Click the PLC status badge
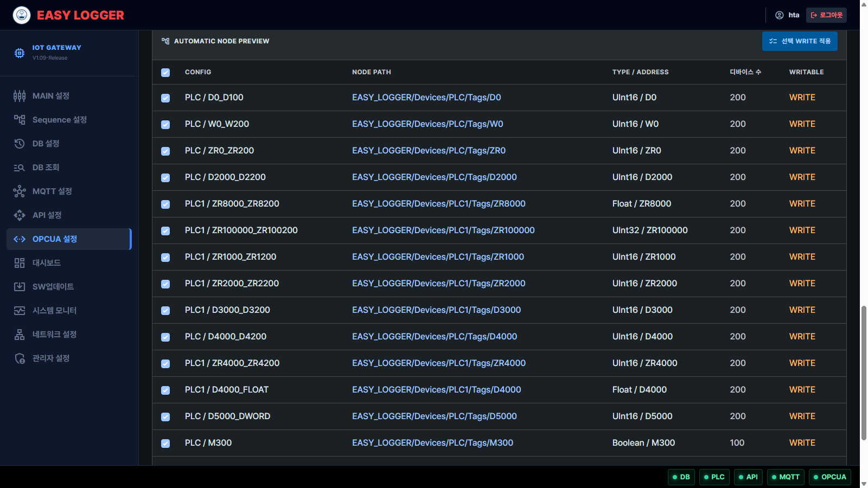Screen dimensions: 868x488 [x=714, y=477]
